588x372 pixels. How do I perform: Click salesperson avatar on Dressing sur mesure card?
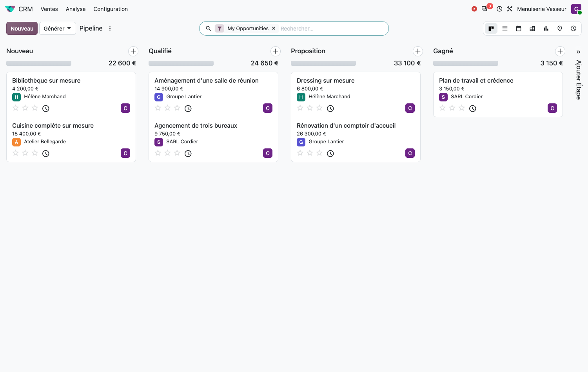pyautogui.click(x=410, y=108)
